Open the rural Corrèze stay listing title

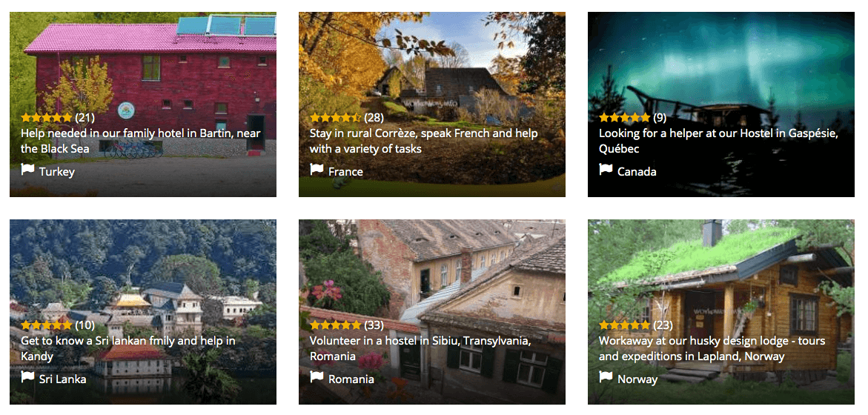tap(423, 141)
